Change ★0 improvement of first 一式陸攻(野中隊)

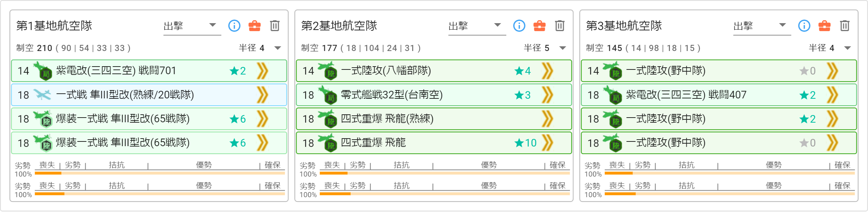(x=808, y=71)
